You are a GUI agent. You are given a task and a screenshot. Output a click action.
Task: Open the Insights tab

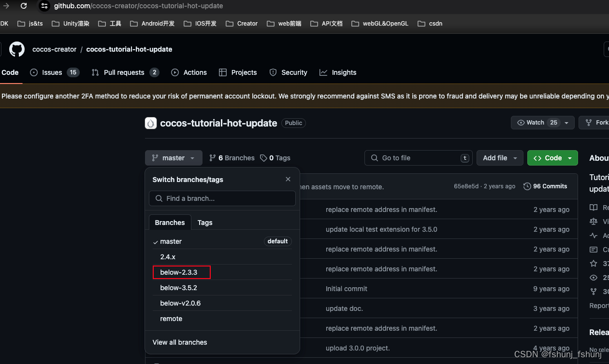coord(338,72)
